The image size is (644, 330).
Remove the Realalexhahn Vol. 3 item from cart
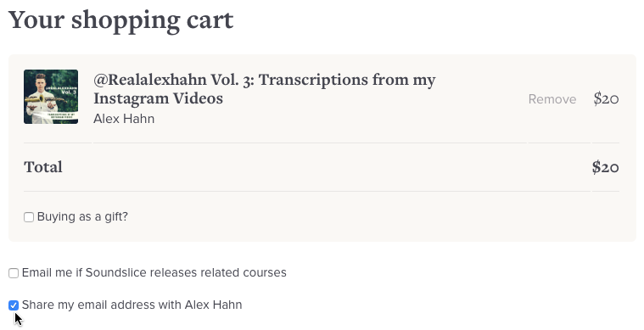(552, 99)
